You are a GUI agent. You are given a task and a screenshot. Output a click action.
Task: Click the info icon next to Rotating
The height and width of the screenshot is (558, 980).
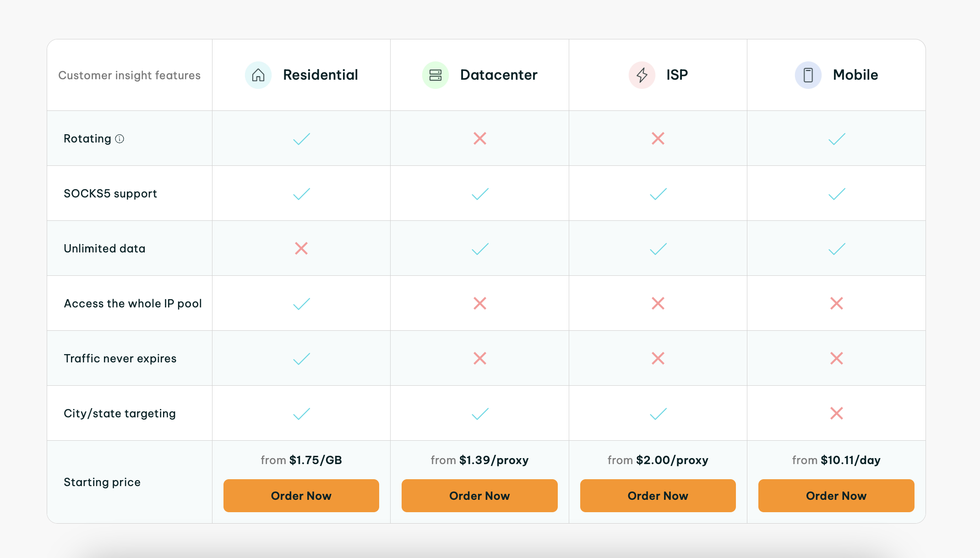pyautogui.click(x=120, y=139)
